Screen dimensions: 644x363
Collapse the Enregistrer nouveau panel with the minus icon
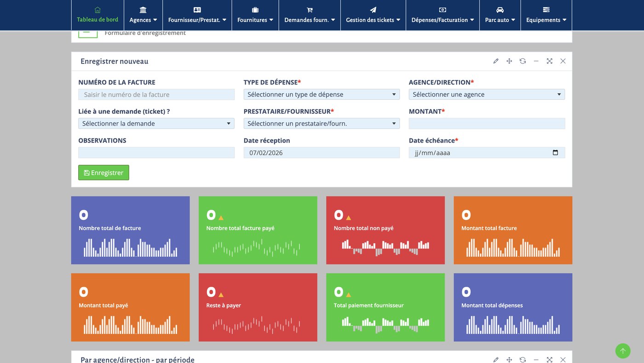pos(536,61)
